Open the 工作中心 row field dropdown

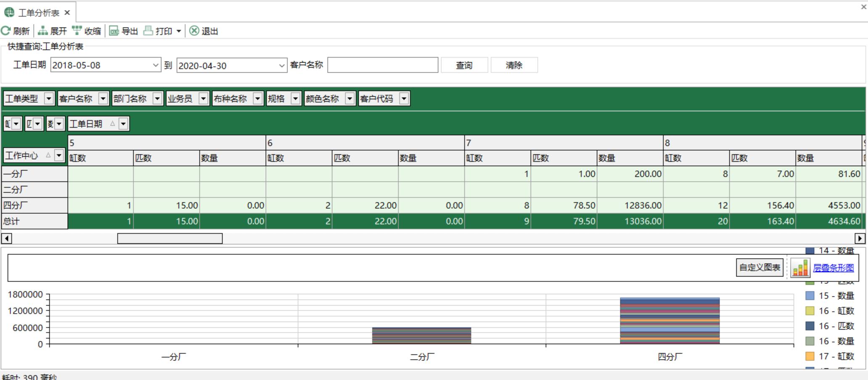(59, 155)
